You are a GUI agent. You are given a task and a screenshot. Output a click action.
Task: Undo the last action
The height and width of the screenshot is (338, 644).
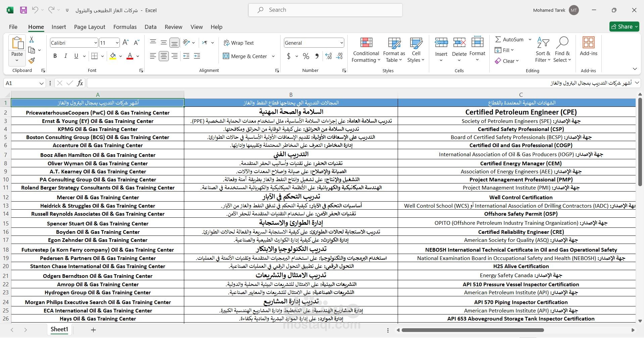(x=35, y=10)
